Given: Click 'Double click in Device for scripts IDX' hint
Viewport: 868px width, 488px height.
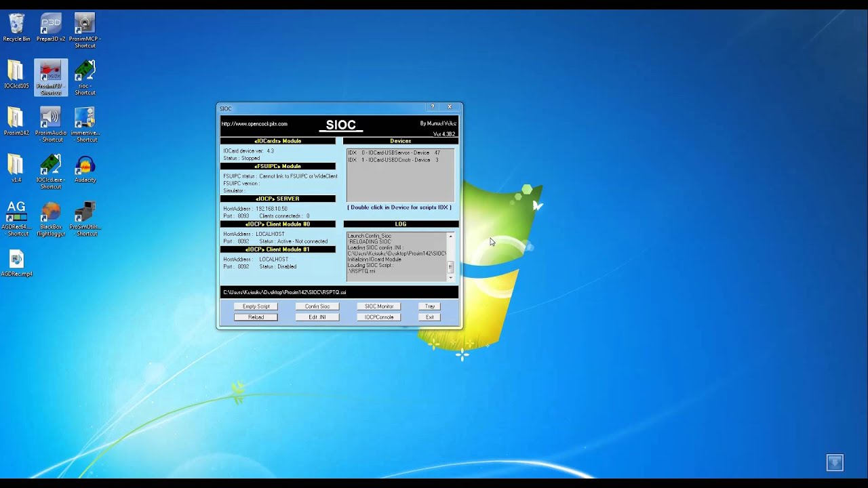Looking at the screenshot, I should pos(399,207).
